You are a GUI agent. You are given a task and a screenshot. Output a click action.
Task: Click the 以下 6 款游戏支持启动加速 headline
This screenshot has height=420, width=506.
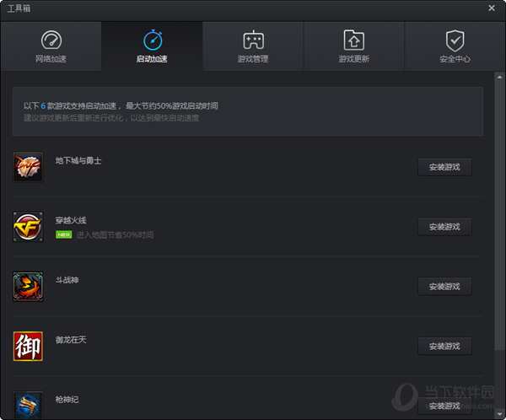tap(121, 106)
